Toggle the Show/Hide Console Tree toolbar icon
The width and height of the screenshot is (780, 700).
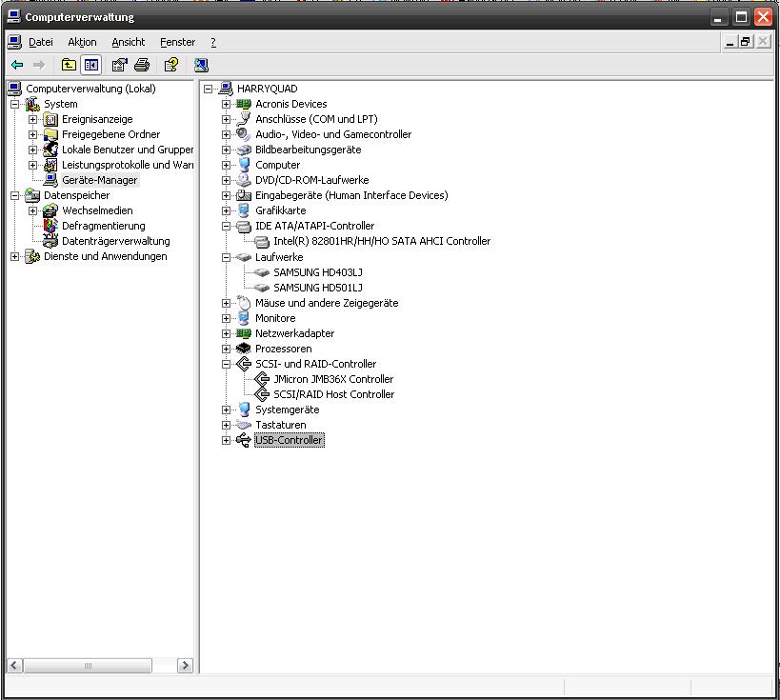coord(91,65)
